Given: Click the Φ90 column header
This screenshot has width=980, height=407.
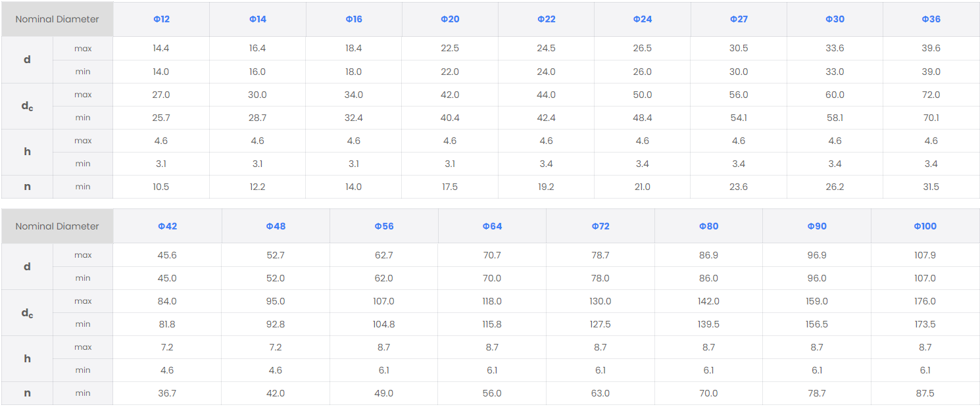Looking at the screenshot, I should click(817, 226).
